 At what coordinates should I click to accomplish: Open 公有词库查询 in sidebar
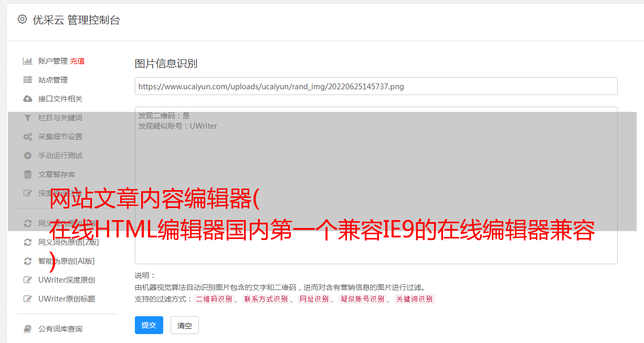point(60,329)
